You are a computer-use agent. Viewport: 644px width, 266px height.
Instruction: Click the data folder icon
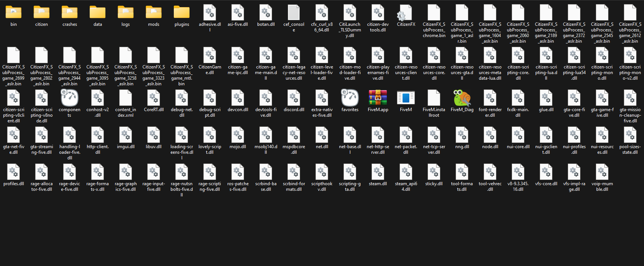click(98, 12)
